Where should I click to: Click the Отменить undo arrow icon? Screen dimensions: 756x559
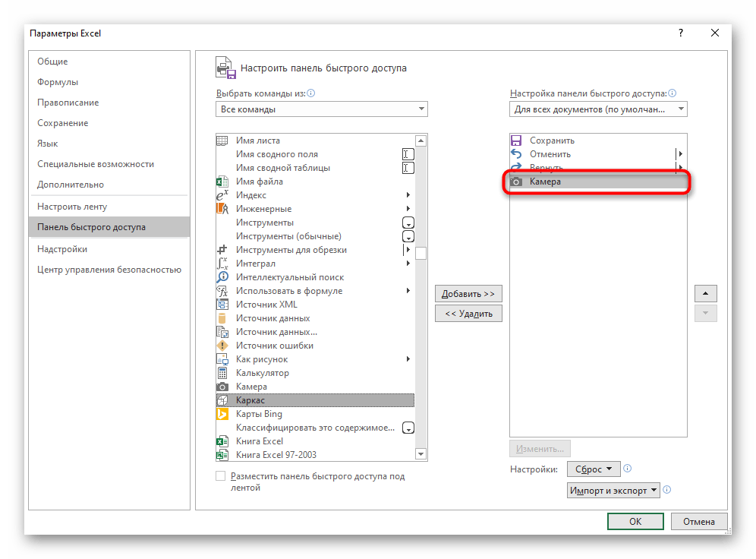point(516,154)
